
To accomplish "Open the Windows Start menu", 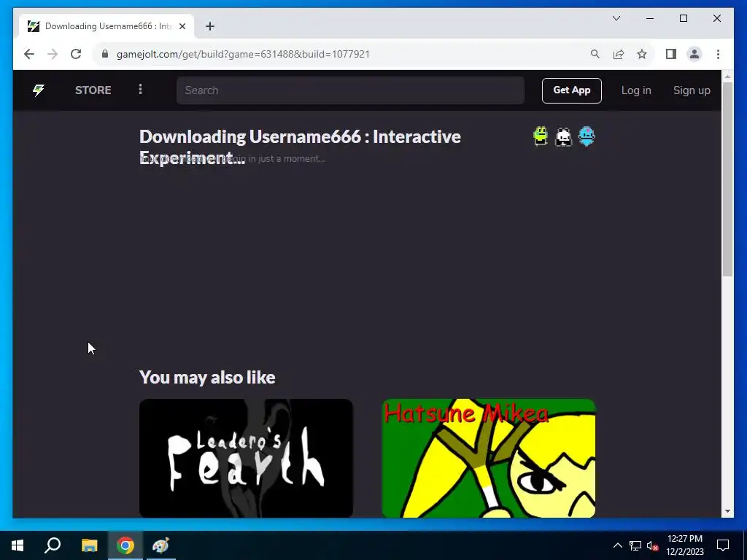I will pyautogui.click(x=18, y=545).
